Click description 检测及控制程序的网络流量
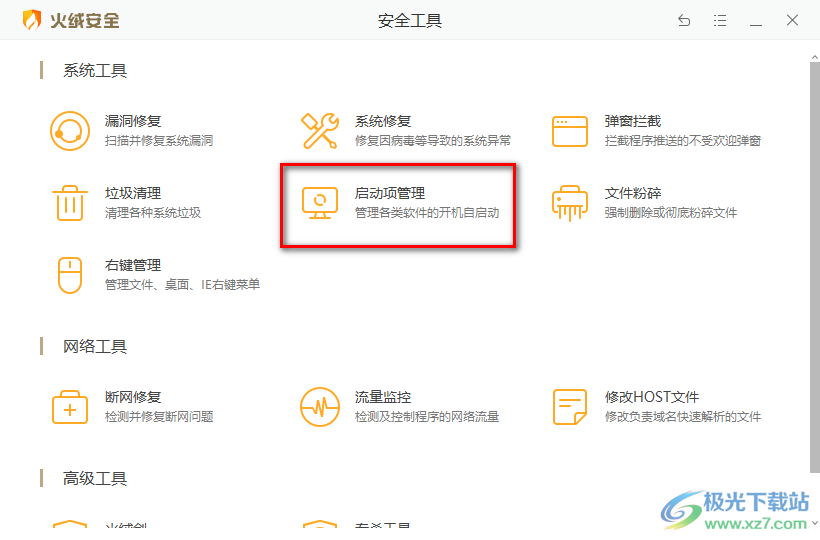 coord(427,417)
